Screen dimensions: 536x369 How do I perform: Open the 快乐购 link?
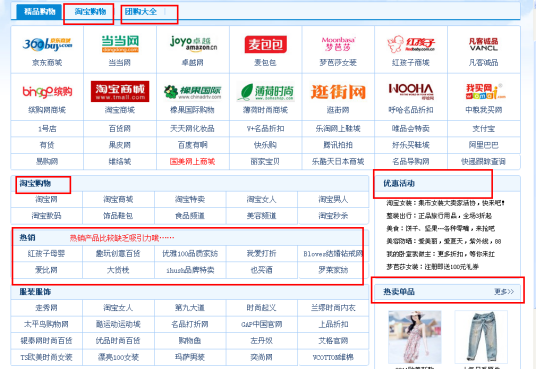coord(265,145)
